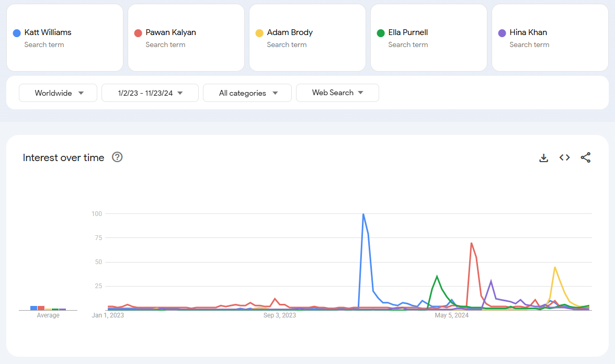Expand the All categories dropdown

(x=247, y=93)
